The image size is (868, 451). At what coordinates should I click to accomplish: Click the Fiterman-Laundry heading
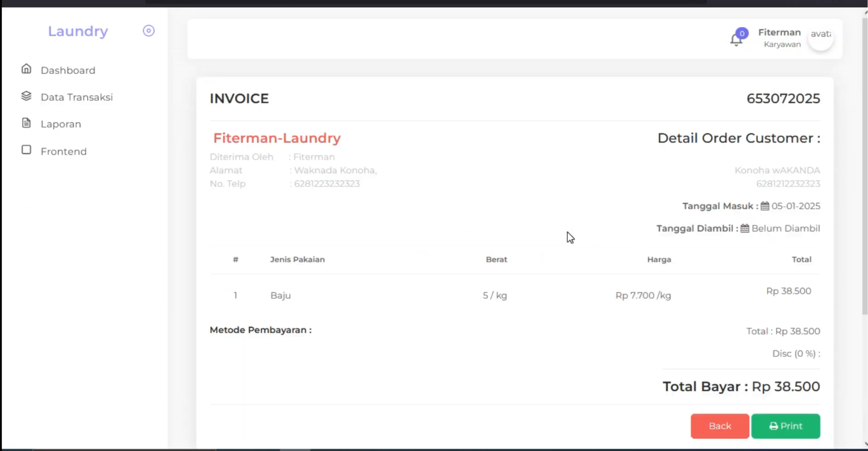pyautogui.click(x=277, y=138)
